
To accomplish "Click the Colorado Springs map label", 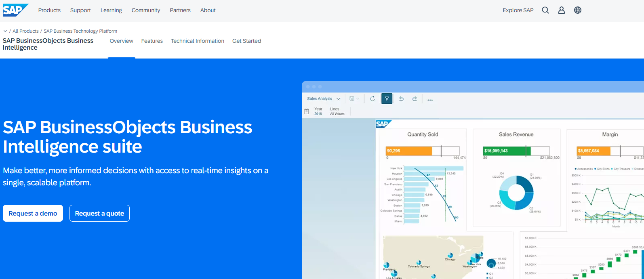I will [x=419, y=266].
